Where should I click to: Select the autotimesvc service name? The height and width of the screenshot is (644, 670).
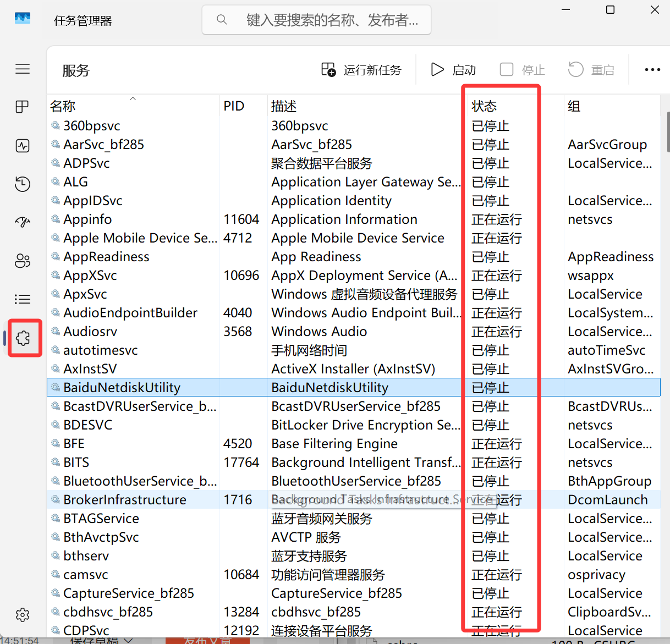click(x=100, y=350)
